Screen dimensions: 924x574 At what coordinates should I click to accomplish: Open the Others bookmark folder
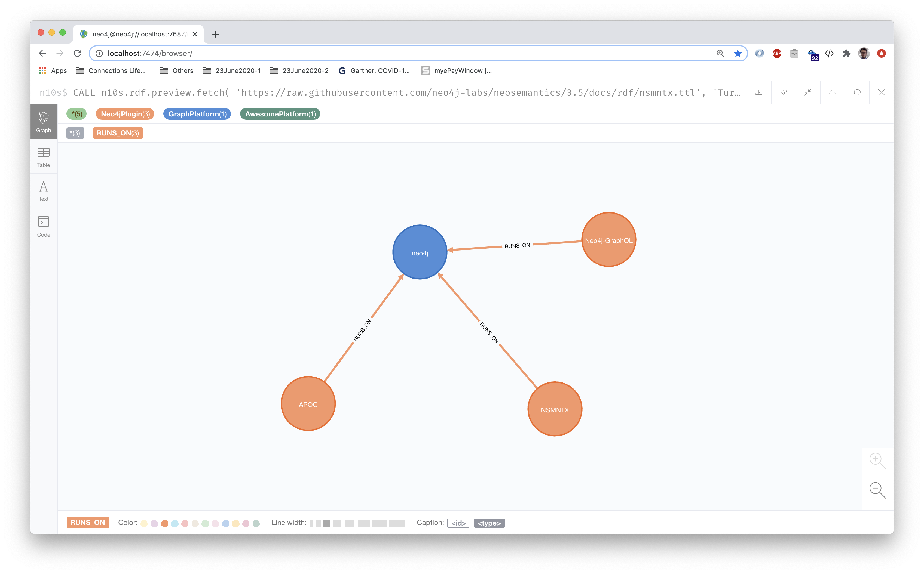point(177,71)
